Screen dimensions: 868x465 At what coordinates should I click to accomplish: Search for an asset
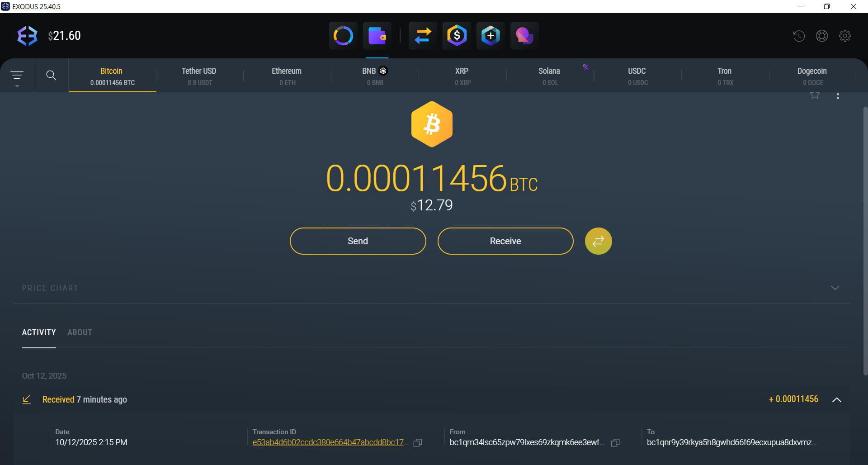pyautogui.click(x=51, y=75)
